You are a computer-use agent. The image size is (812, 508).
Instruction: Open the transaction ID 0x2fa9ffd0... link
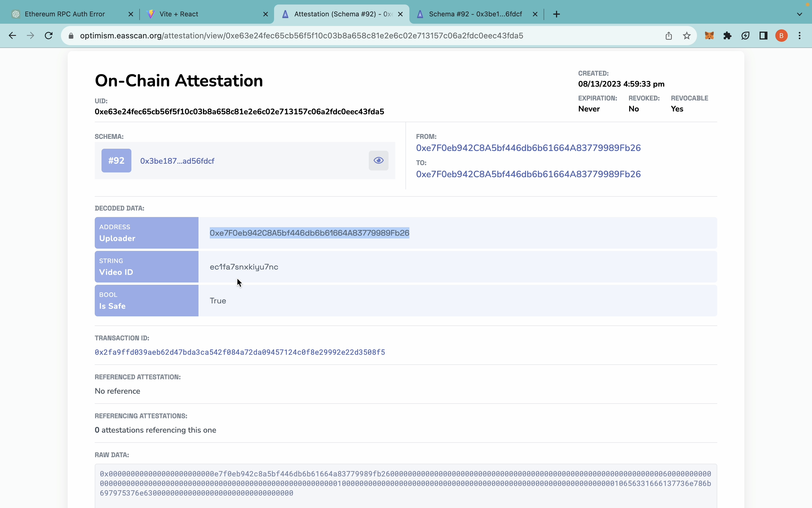point(240,352)
